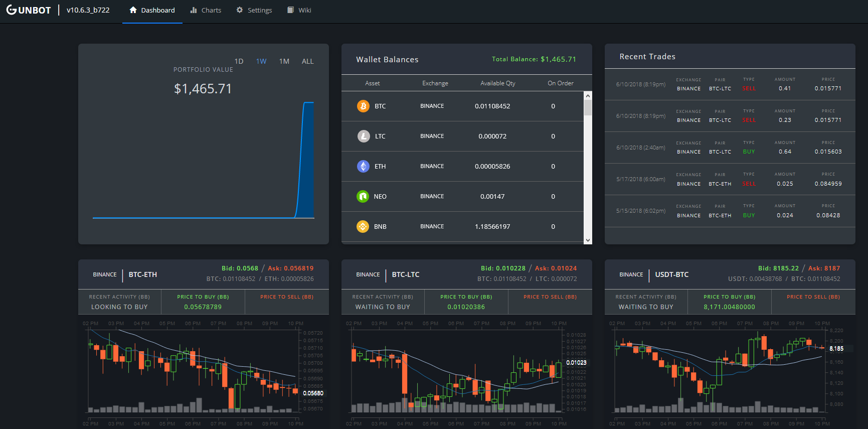868x429 pixels.
Task: Select the 1D portfolio range
Action: pos(239,61)
